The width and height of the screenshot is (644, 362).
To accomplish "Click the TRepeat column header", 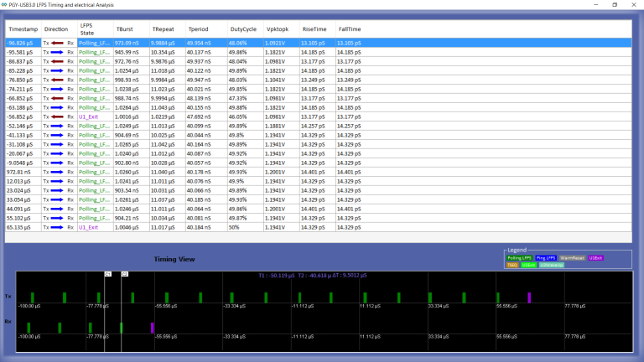I will coord(168,29).
